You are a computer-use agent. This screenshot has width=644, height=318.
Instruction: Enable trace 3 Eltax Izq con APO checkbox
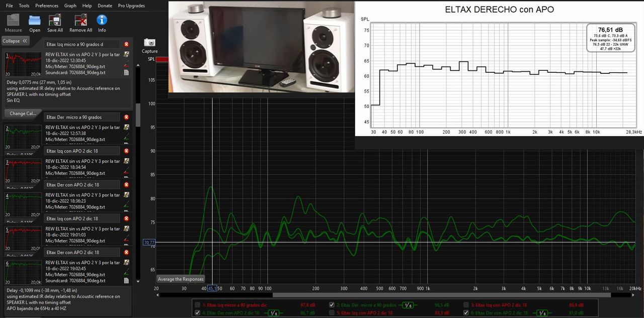[466, 305]
